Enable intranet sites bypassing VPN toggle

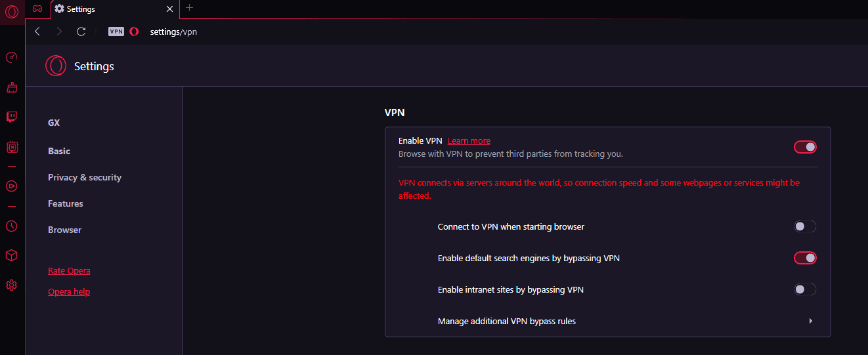805,289
